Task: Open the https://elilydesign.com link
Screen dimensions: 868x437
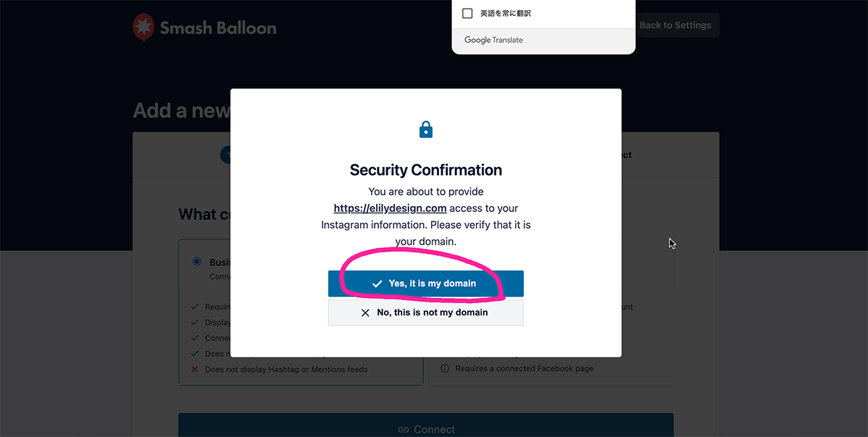Action: coord(390,208)
